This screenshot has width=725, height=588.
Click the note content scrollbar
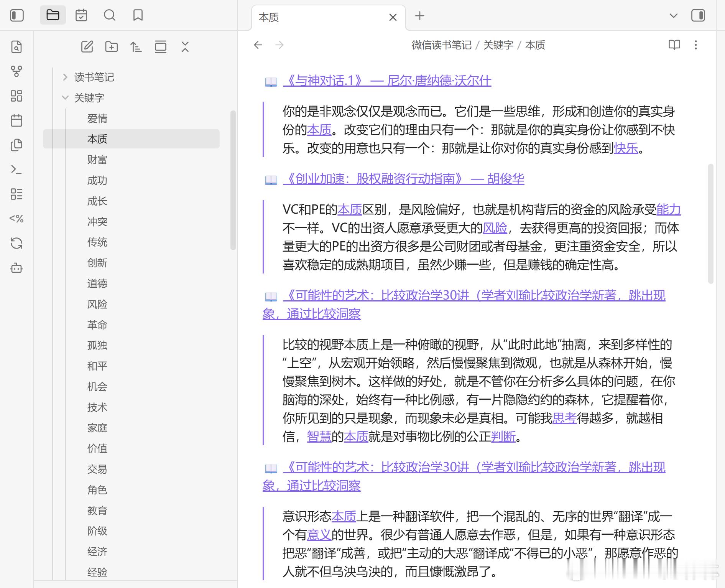click(x=710, y=224)
